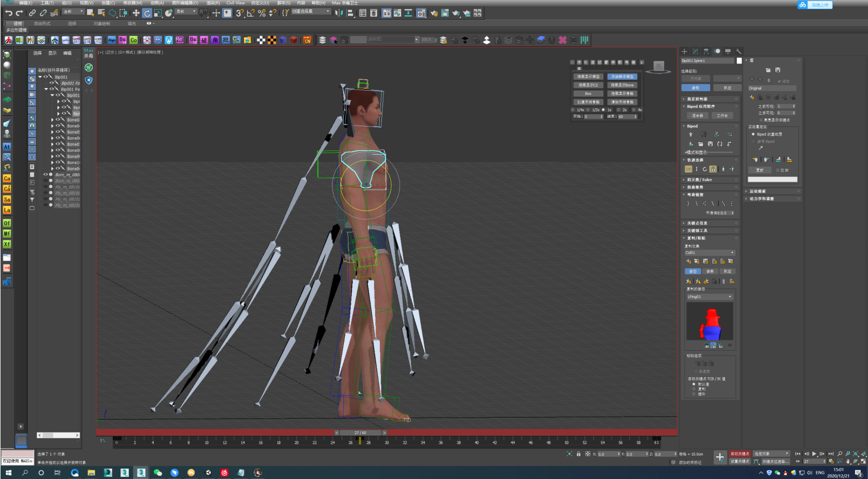This screenshot has width=868, height=479.
Task: Select the 'Biped 的基础层' radio button
Action: pos(753,134)
